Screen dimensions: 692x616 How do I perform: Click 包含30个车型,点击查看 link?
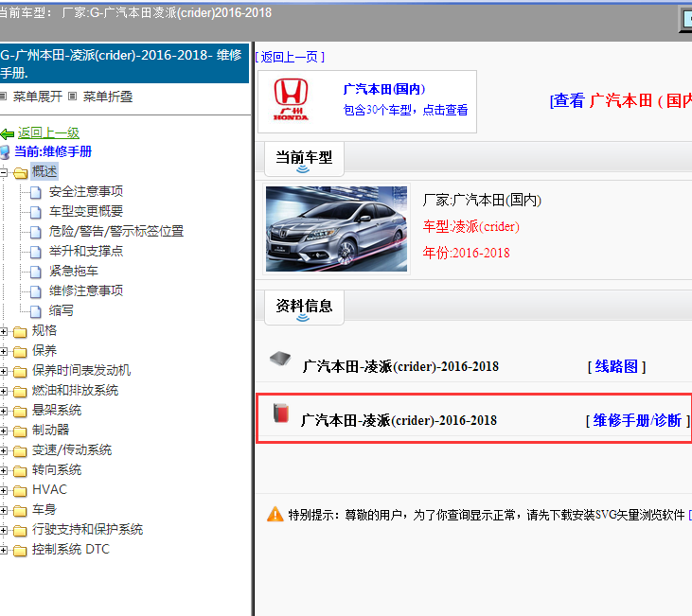[x=405, y=110]
